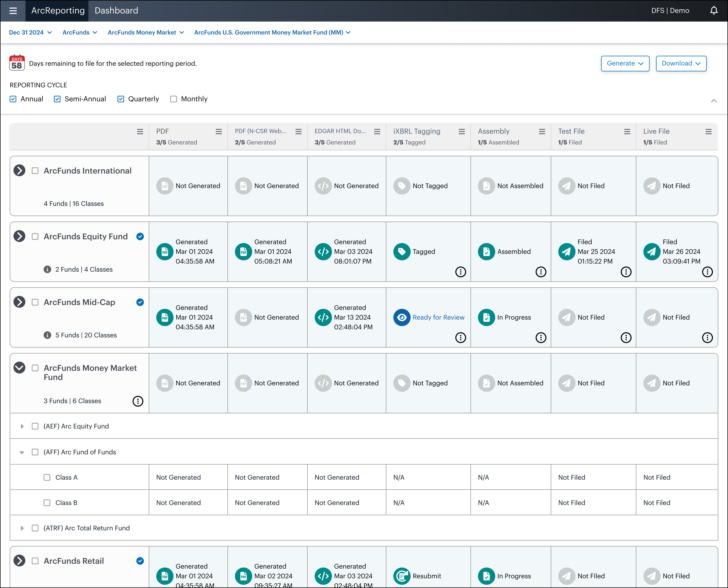Open the PDF (N-CSR Web) column menu
This screenshot has height=588, width=728.
tap(298, 132)
